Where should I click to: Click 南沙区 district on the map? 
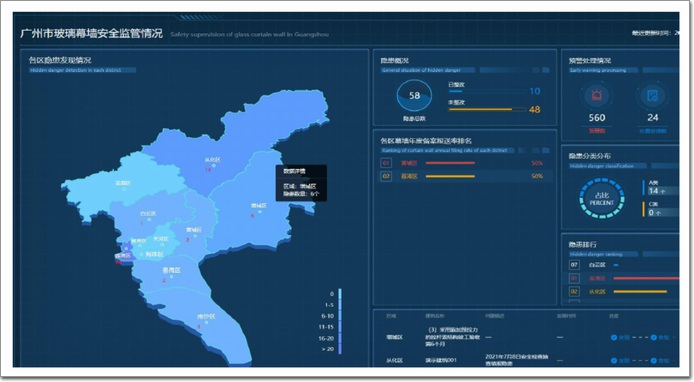(x=206, y=316)
